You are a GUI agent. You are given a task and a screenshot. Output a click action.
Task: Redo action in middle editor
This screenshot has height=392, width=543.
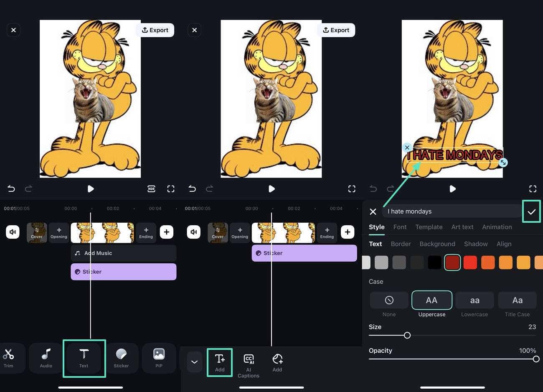pos(209,189)
